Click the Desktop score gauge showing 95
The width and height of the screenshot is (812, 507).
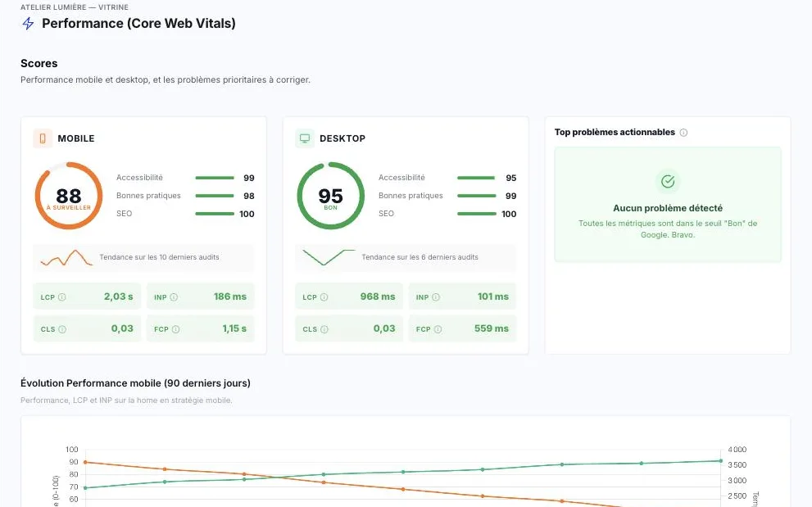[330, 196]
